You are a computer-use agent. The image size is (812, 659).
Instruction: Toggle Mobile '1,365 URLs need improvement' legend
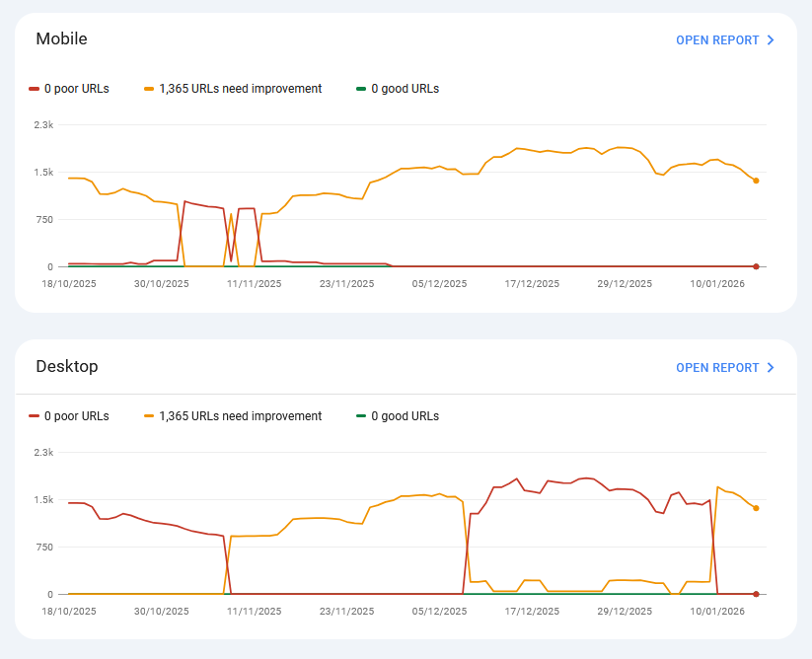233,89
